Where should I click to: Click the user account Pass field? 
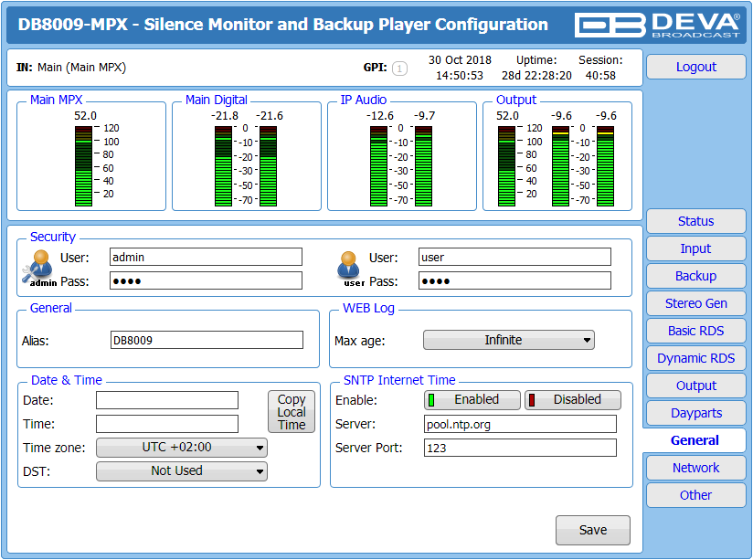[x=514, y=280]
